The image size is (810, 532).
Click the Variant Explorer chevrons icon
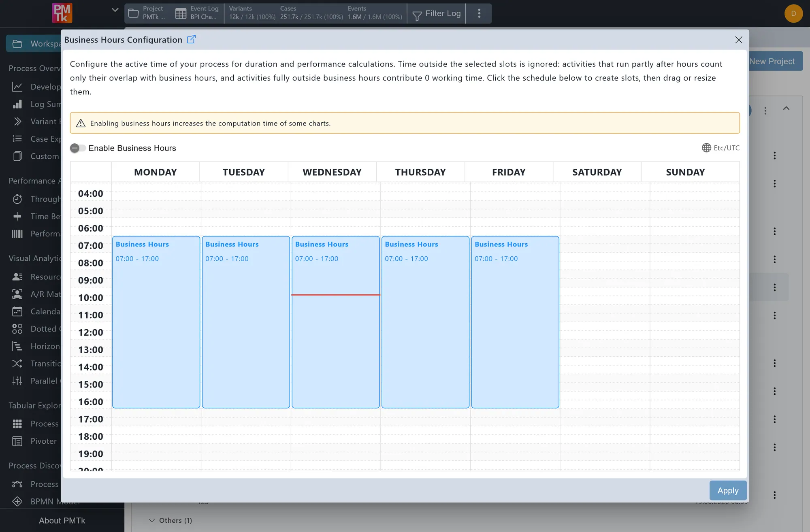[x=17, y=121]
